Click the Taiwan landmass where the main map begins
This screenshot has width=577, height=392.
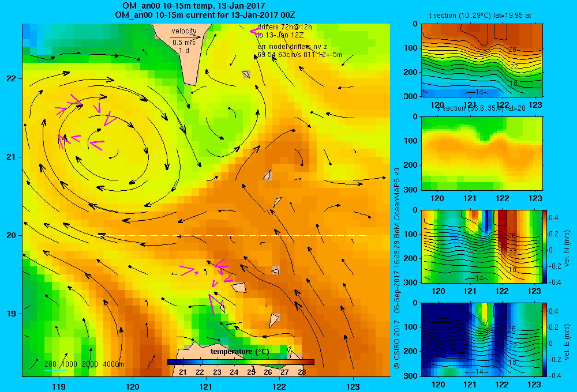pos(186,51)
